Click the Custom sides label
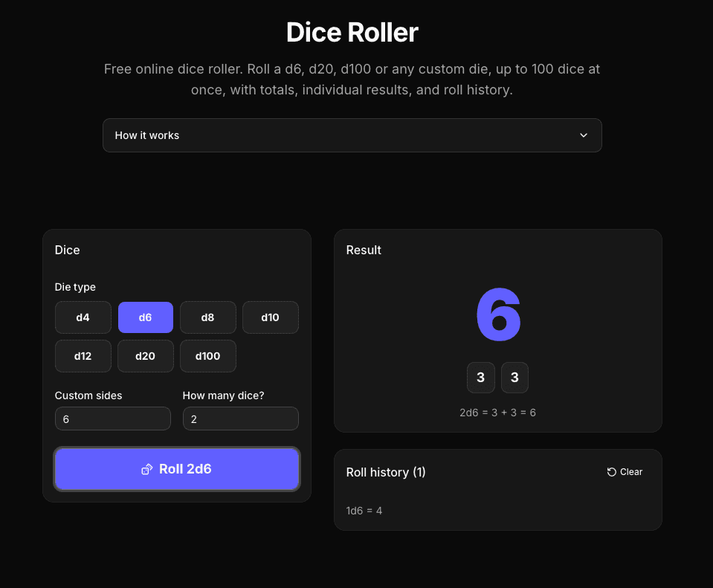Screen dimensions: 713x588 click(x=88, y=395)
